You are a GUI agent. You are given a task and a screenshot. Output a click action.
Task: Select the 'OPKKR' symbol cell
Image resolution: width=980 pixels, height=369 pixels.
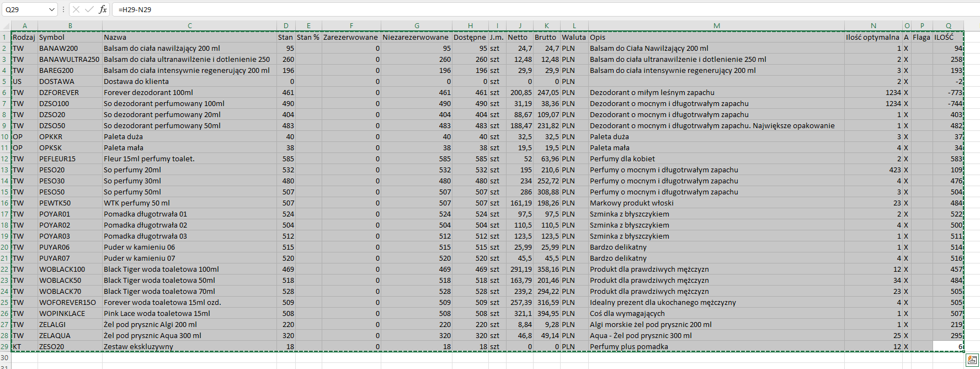pyautogui.click(x=70, y=136)
